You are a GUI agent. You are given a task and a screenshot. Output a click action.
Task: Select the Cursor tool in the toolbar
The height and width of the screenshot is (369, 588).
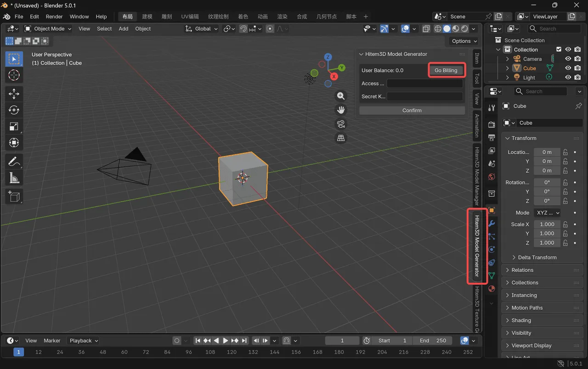(14, 75)
